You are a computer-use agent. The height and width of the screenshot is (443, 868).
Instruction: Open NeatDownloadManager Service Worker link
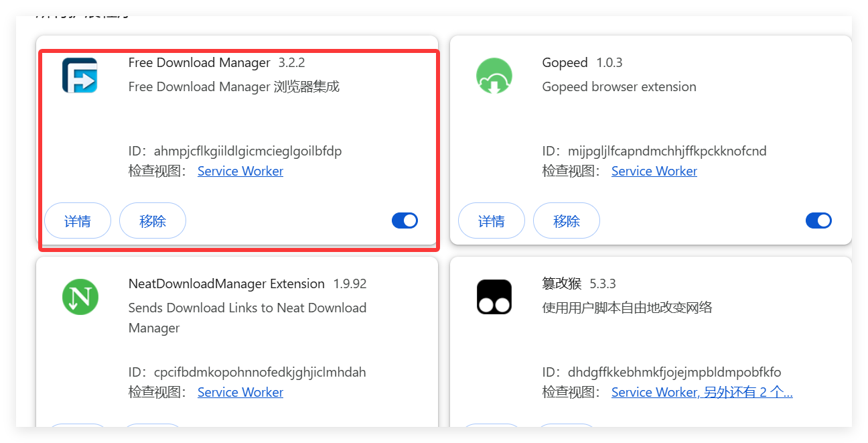pyautogui.click(x=240, y=392)
